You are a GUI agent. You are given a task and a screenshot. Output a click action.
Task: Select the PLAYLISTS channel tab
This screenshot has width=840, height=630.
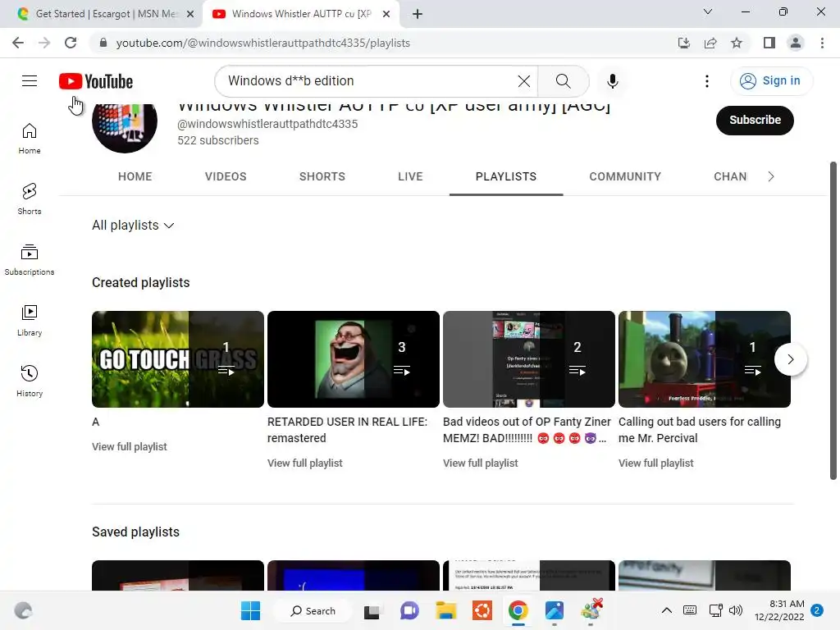(505, 176)
